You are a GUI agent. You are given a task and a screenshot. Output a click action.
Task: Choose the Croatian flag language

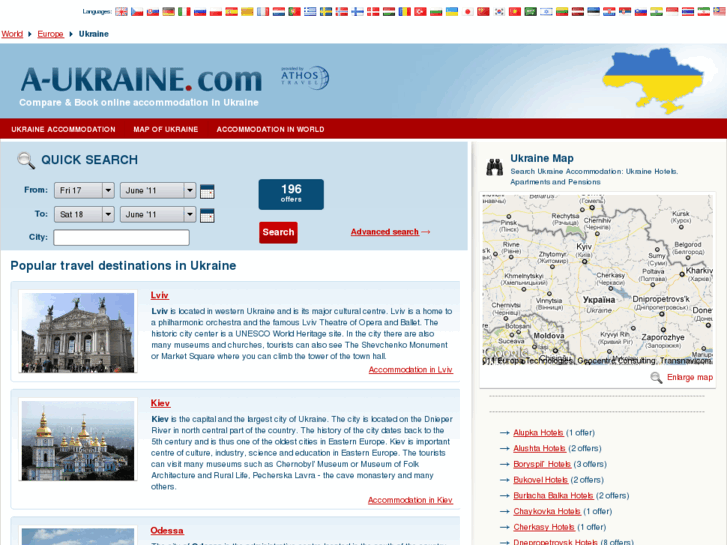609,12
